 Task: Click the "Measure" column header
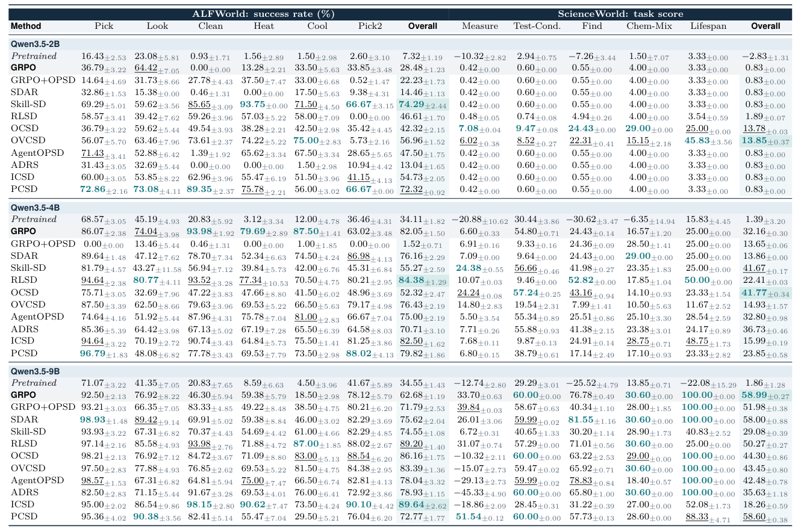click(x=480, y=26)
